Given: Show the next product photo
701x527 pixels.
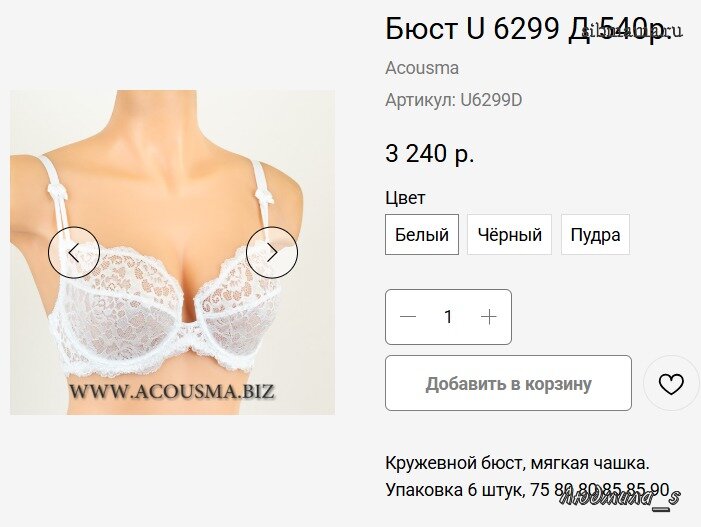Looking at the screenshot, I should (x=272, y=253).
